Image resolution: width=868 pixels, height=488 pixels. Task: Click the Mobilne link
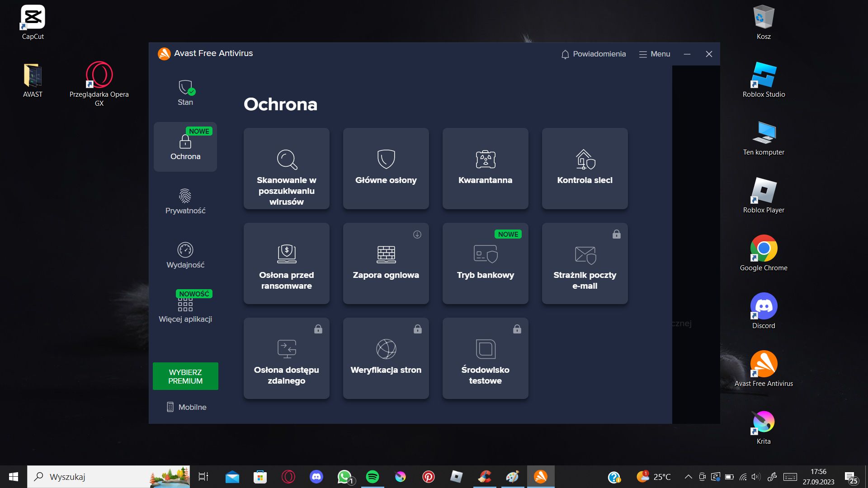187,407
